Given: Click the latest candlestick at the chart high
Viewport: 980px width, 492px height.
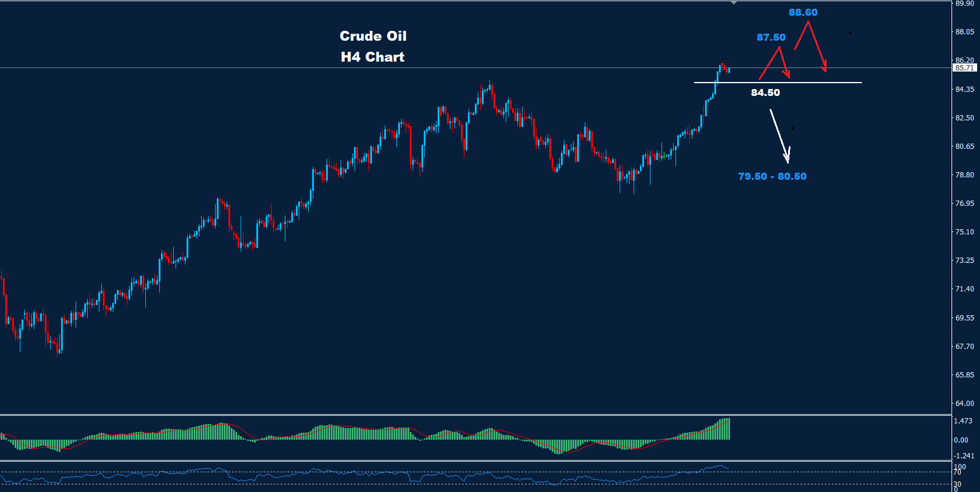Looking at the screenshot, I should click(x=728, y=70).
